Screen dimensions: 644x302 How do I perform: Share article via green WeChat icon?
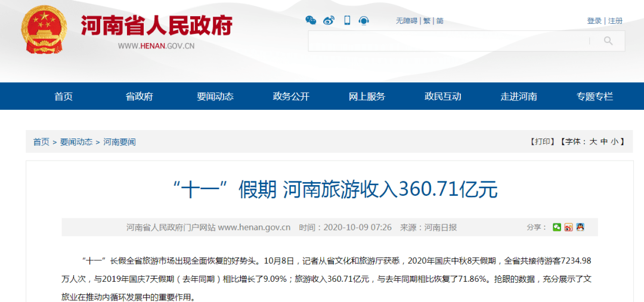point(556,227)
